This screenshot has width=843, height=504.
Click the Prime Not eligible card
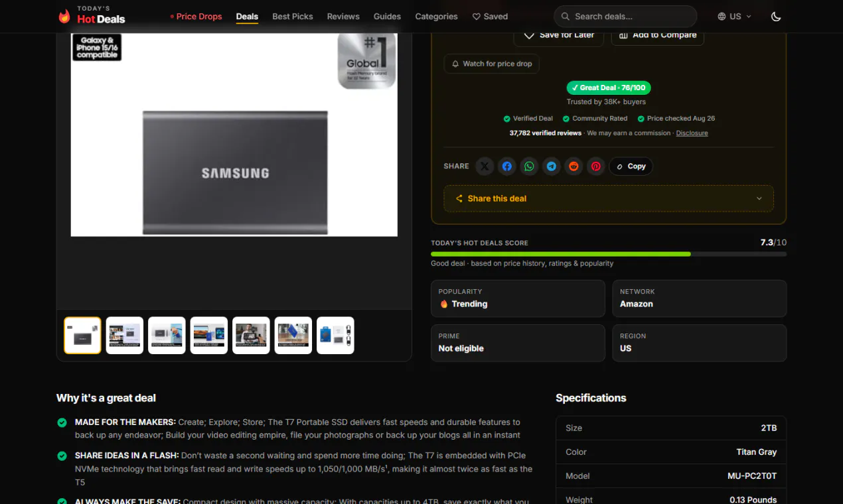click(518, 343)
